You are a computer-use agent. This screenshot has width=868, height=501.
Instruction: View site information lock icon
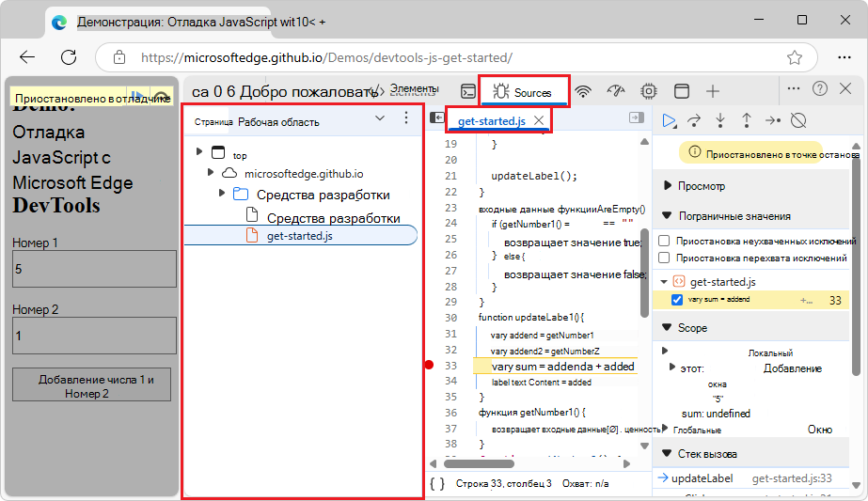pos(119,57)
